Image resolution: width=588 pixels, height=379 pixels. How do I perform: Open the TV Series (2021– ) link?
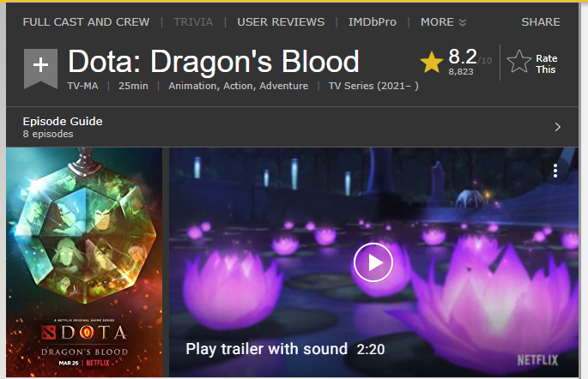[x=373, y=86]
